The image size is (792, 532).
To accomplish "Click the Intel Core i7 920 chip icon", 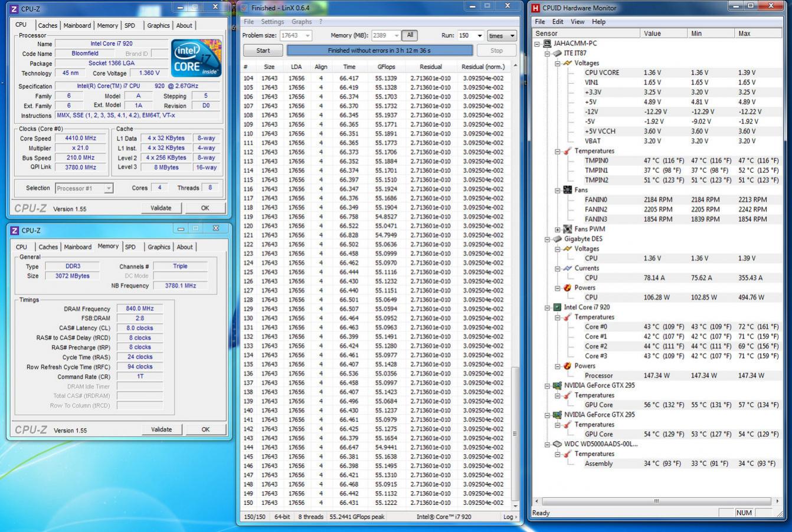I will tap(557, 307).
